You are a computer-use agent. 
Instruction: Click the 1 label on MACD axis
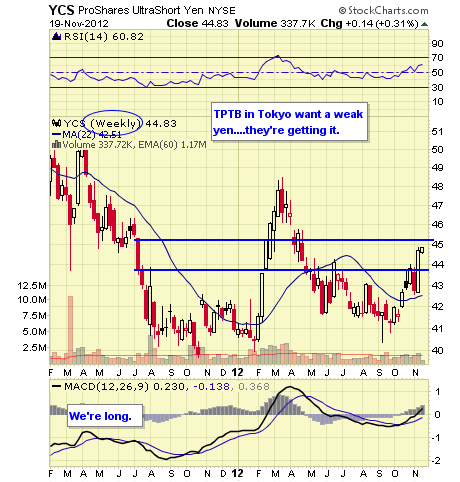click(x=438, y=392)
